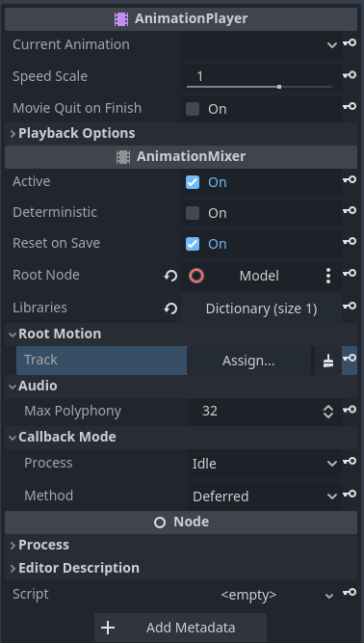Click the Speed Scale slider
Viewport: 364px width, 643px height.
(259, 87)
